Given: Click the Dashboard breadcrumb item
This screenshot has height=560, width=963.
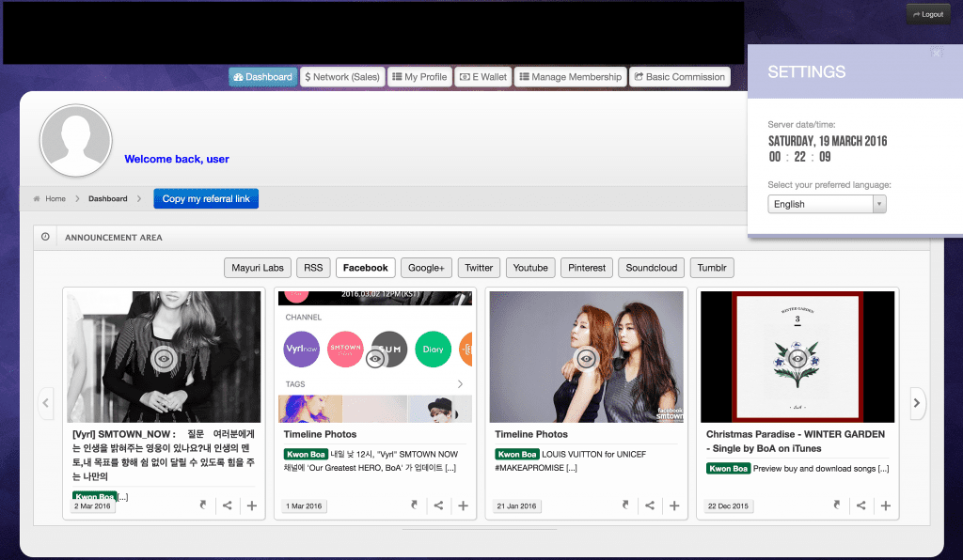Looking at the screenshot, I should (x=108, y=199).
